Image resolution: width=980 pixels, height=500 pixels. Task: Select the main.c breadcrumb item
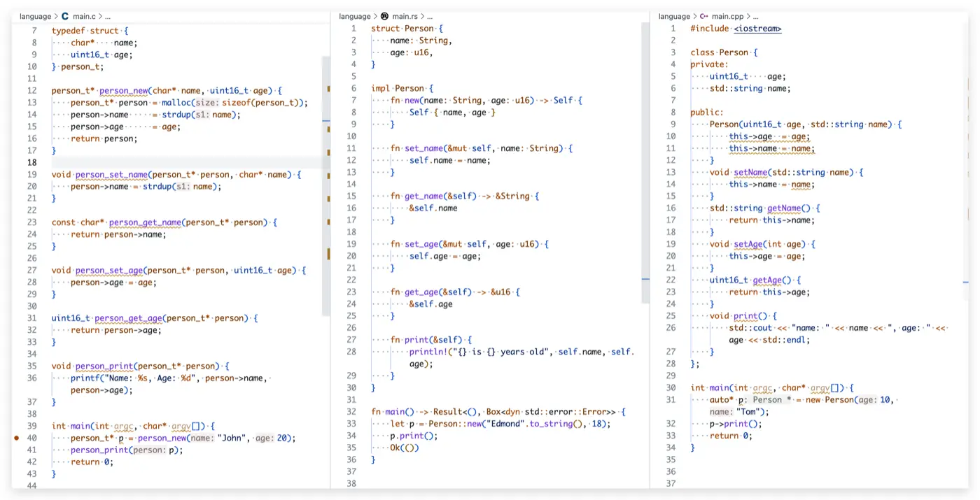tap(83, 16)
